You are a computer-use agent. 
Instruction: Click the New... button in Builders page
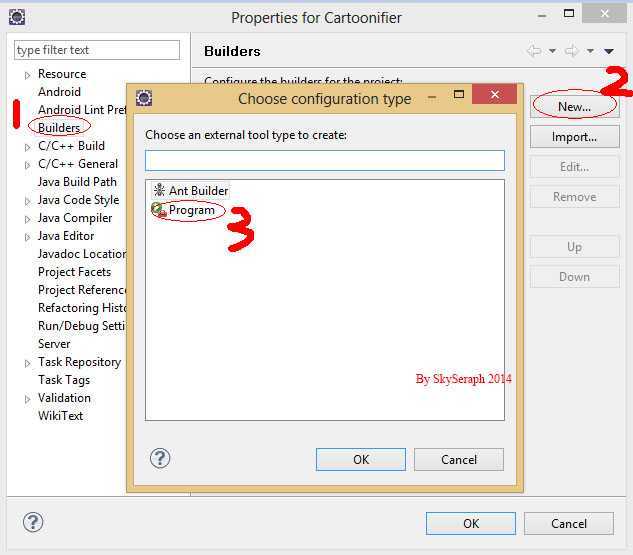[574, 107]
